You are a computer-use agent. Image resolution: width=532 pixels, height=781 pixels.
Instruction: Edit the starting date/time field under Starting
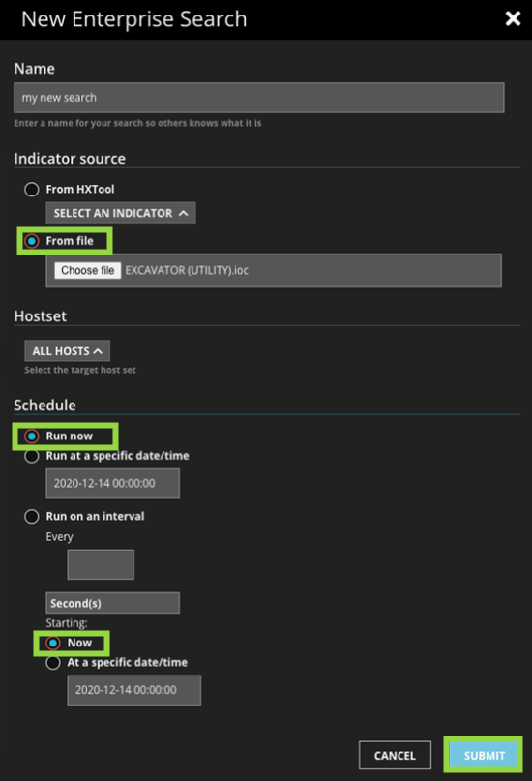click(x=134, y=690)
